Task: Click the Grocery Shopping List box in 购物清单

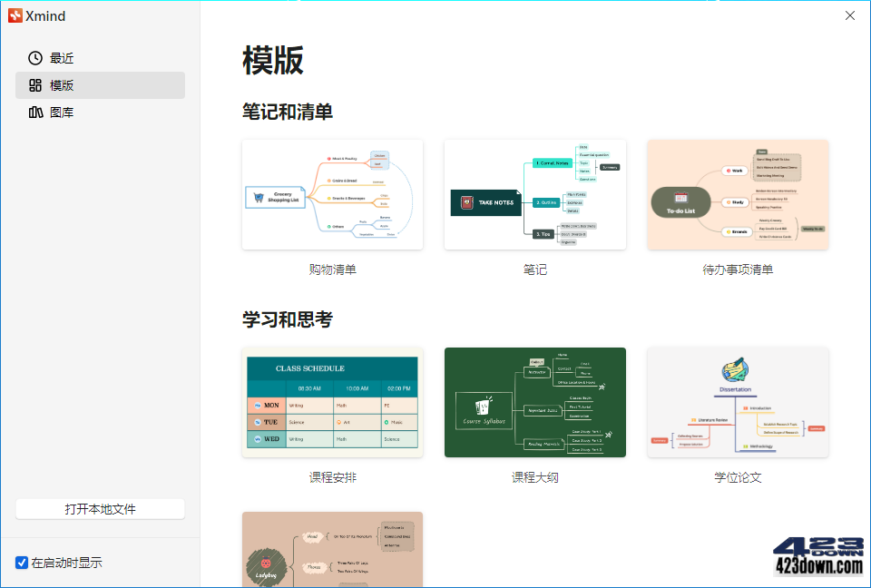Action: pyautogui.click(x=275, y=195)
